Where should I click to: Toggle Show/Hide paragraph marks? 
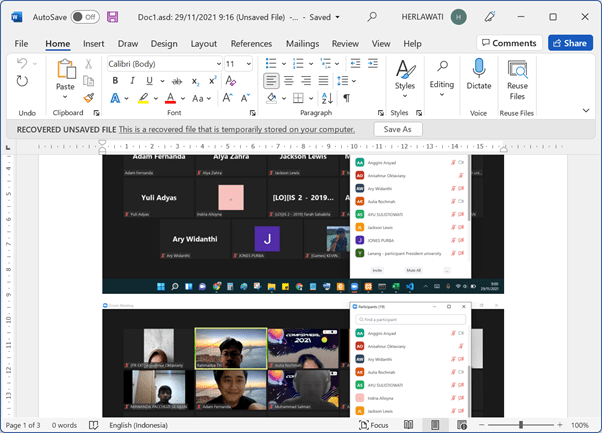pyautogui.click(x=346, y=98)
